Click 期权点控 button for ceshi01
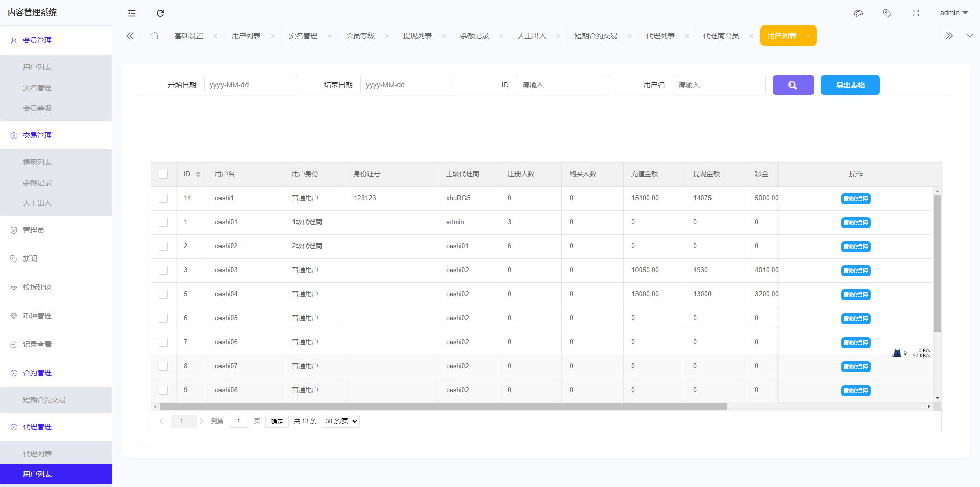Screen dimensions: 980x487 point(855,223)
